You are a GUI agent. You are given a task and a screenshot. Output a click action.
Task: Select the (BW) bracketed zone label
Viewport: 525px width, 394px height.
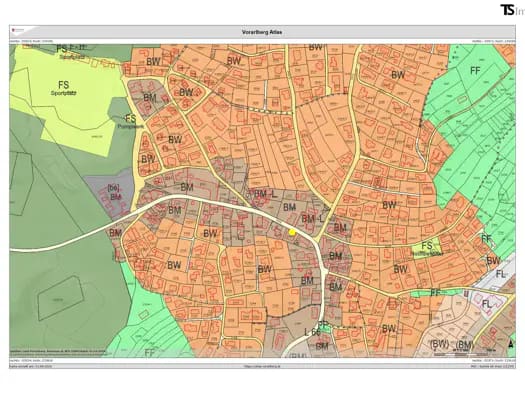439,344
